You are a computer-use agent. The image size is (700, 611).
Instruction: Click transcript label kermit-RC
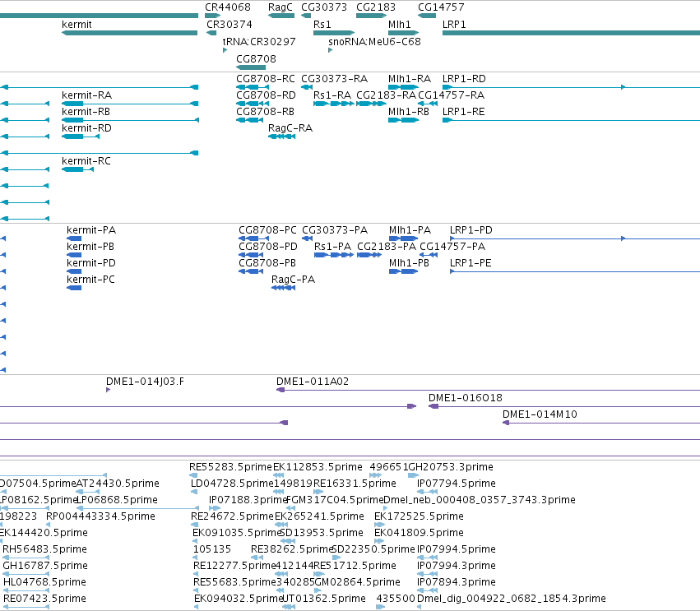coord(86,160)
